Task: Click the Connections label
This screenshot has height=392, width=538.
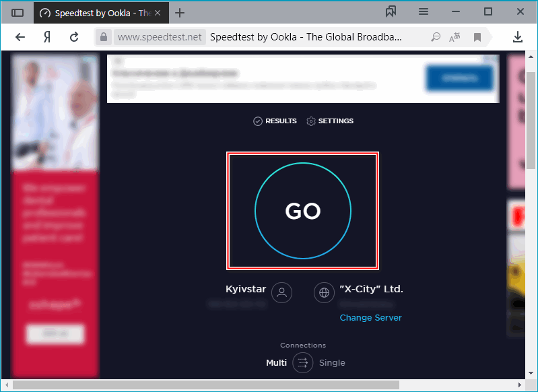Action: click(303, 346)
